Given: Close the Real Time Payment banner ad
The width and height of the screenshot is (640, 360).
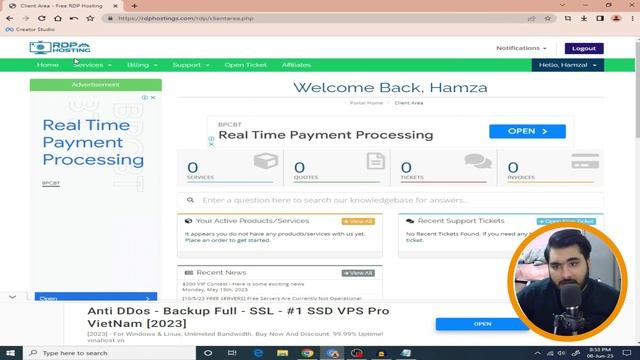Looking at the screenshot, I should 211,144.
